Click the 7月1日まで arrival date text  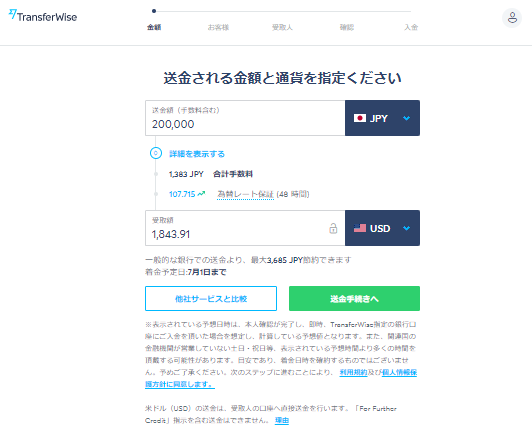click(x=207, y=272)
